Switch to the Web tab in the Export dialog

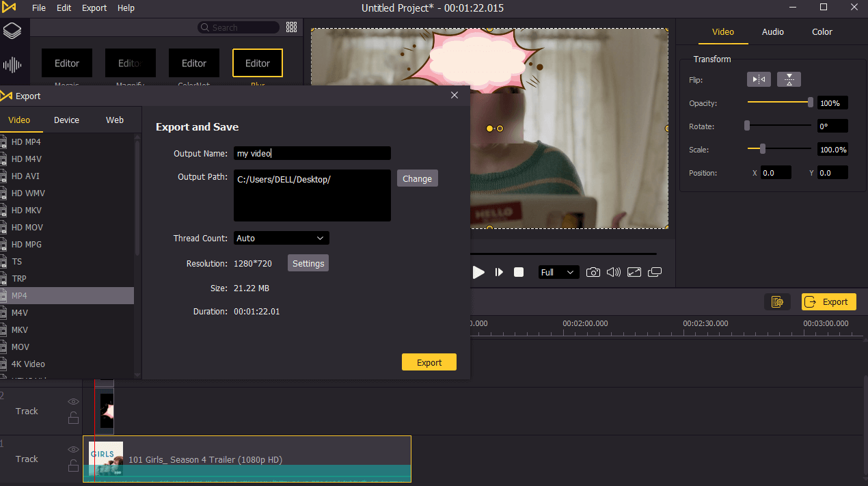[x=115, y=120]
